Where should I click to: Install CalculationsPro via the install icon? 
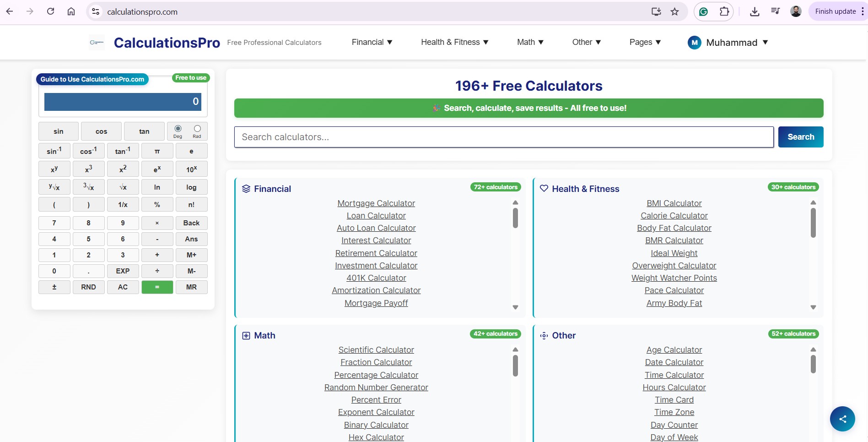pyautogui.click(x=656, y=11)
